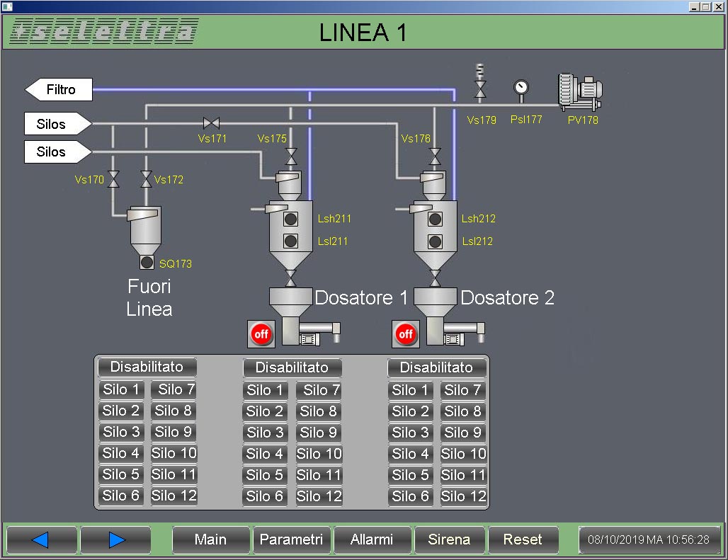
Task: Click the Lsh212 high level sensor
Action: point(435,219)
